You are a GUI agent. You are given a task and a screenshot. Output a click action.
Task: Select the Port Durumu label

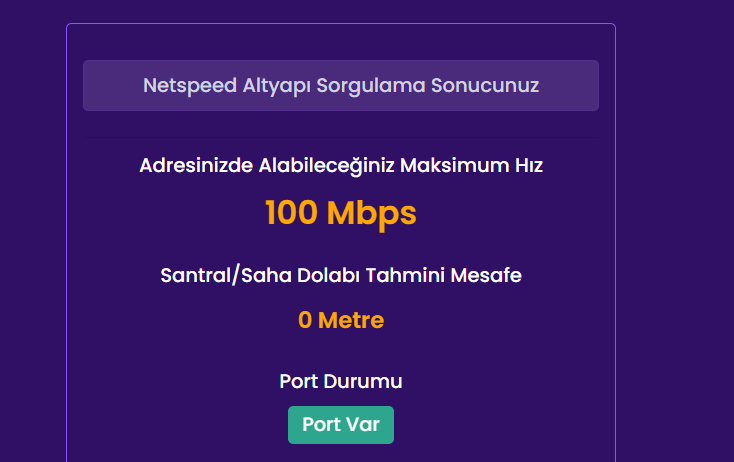[x=341, y=381]
